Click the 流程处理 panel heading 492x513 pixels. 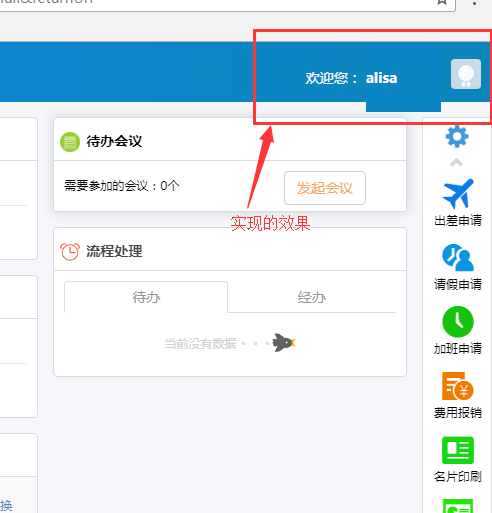(114, 251)
